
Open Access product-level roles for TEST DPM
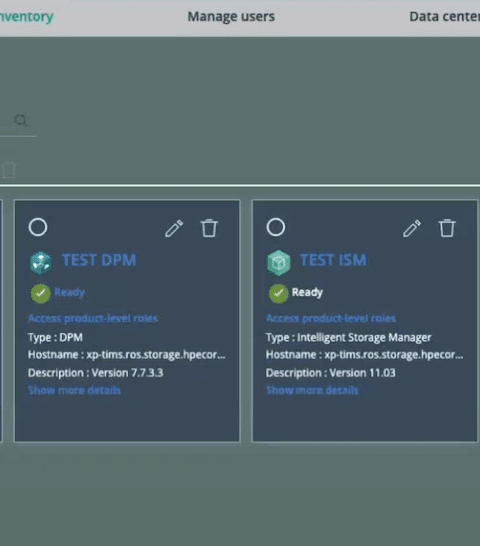[93, 318]
